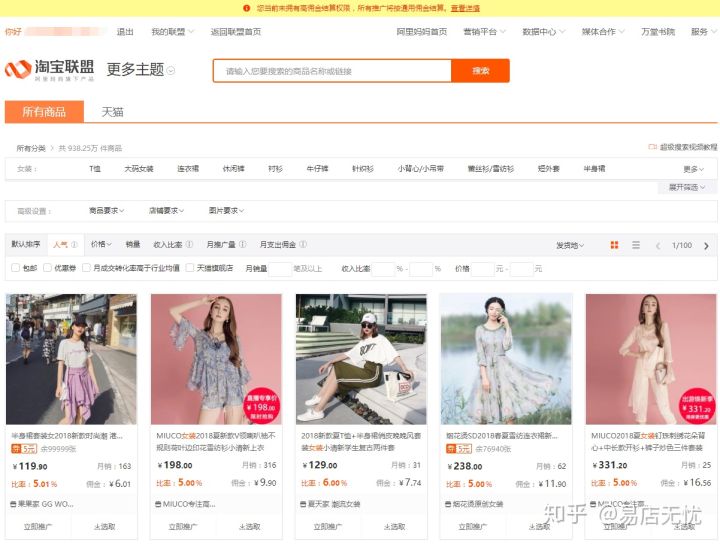Tick the 优惠券 checkbox
720x545 pixels.
(47, 268)
